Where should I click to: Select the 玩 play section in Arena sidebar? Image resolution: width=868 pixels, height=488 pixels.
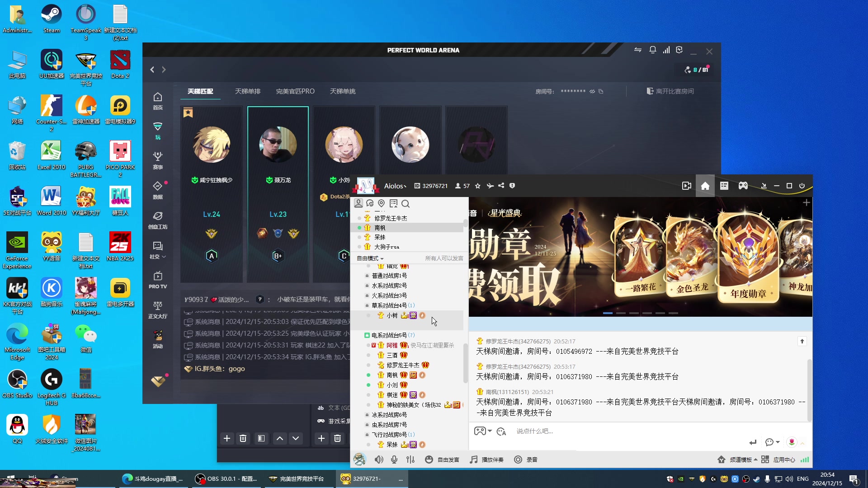157,131
